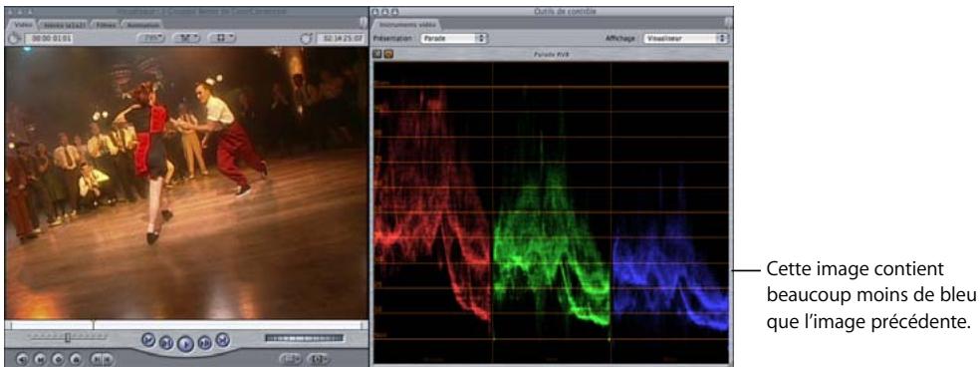The width and height of the screenshot is (980, 367).
Task: Open the Recent Clips pop-up button
Action: tap(290, 359)
